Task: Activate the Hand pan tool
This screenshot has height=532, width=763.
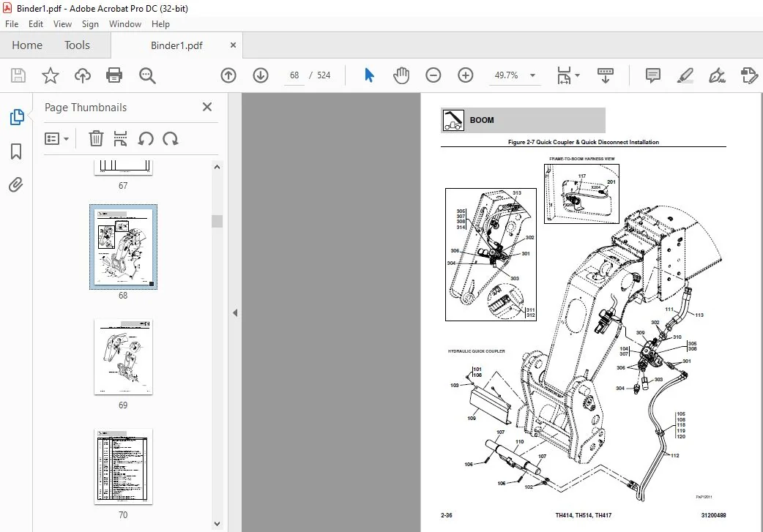Action: 401,75
